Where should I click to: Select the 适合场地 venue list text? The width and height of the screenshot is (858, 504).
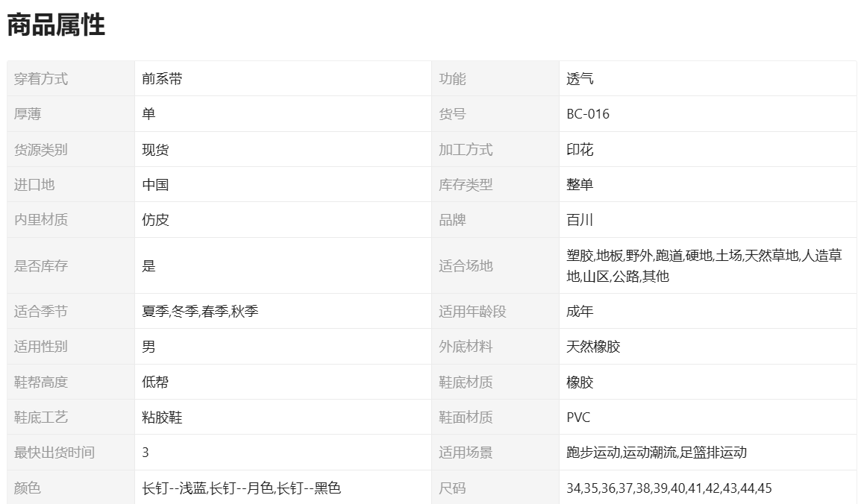[x=704, y=266]
